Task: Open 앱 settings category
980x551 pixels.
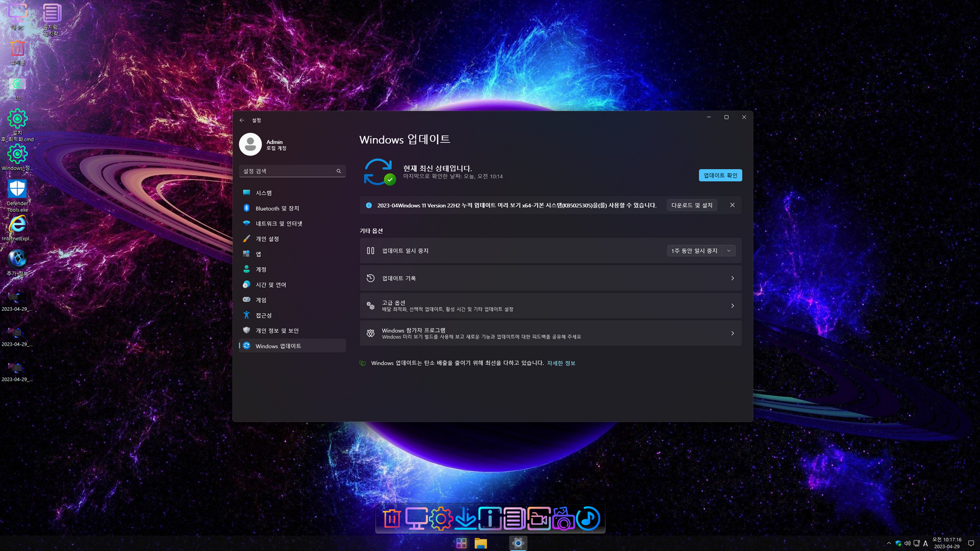Action: coord(292,254)
